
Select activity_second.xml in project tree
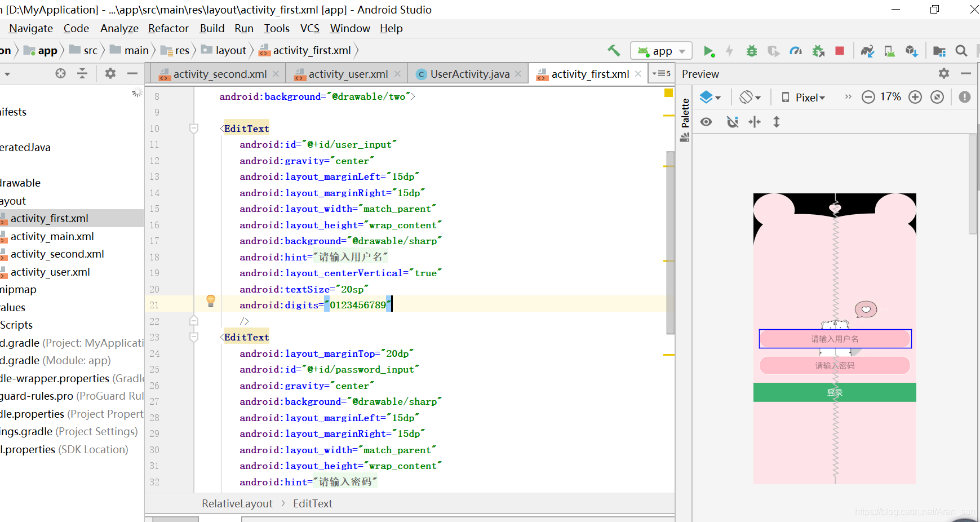tap(57, 254)
